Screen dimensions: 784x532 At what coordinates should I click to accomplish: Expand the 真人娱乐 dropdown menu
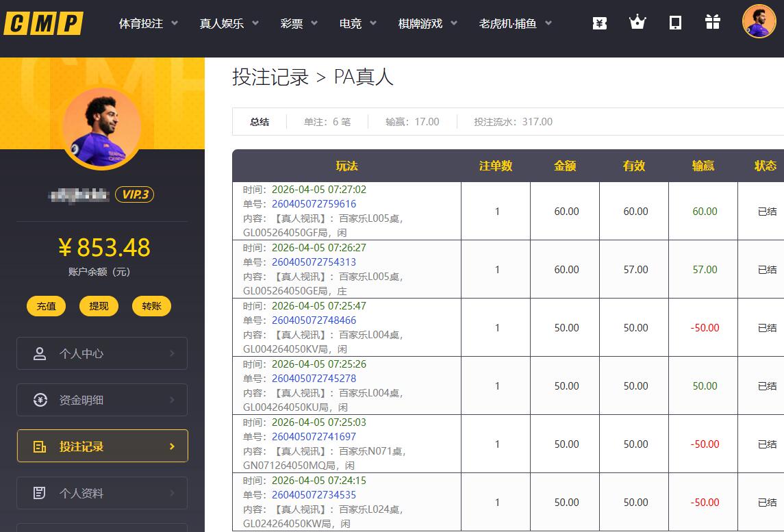tap(229, 23)
